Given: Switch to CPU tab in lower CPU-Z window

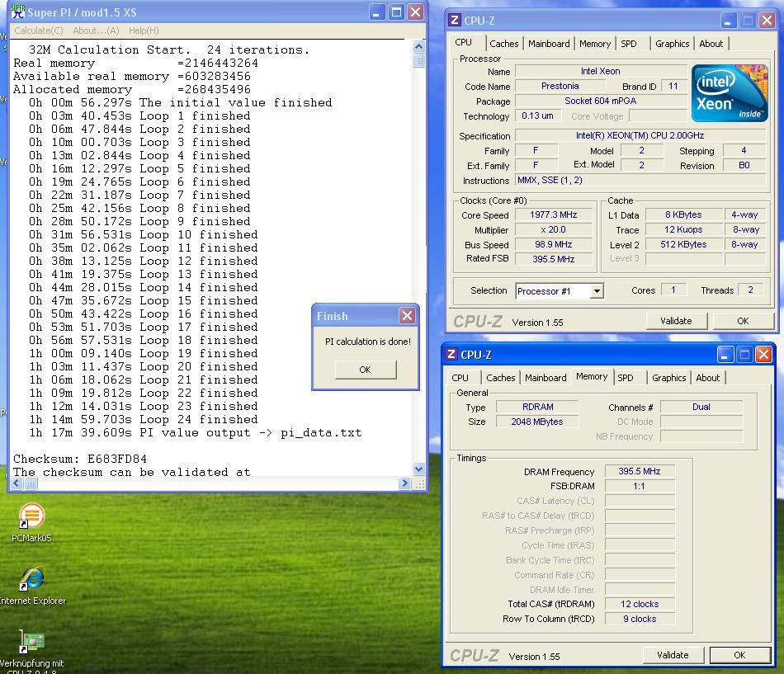Looking at the screenshot, I should click(x=460, y=378).
